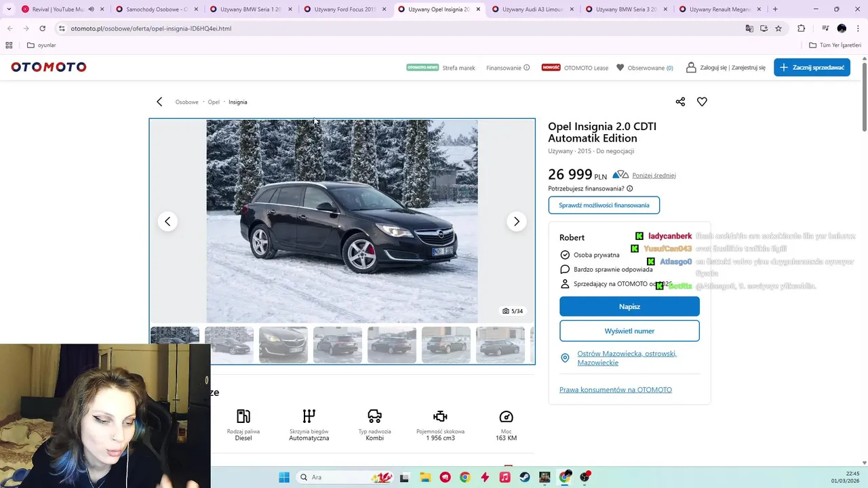
Task: Share this listing via share icon
Action: pyautogui.click(x=680, y=102)
